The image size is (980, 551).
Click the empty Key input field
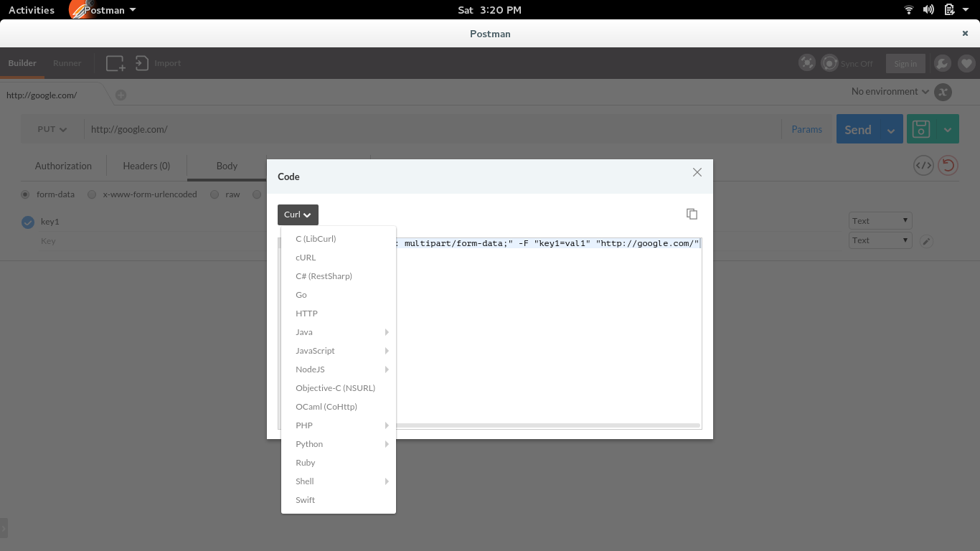point(151,241)
